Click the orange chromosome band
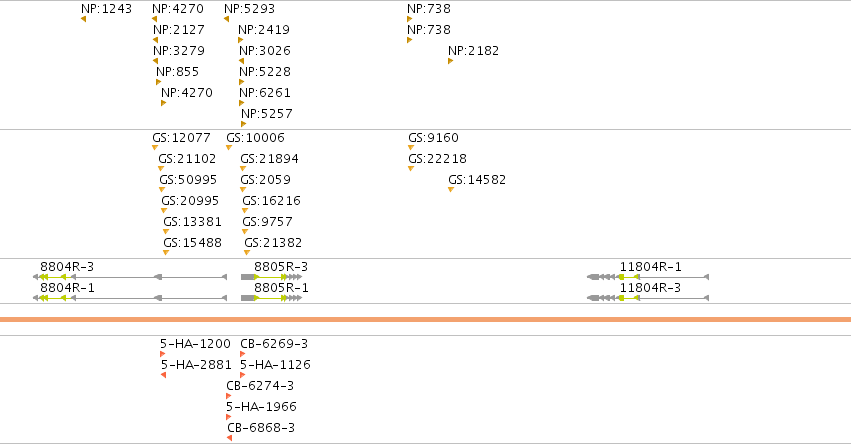Viewport: 851px width, 444px height. pyautogui.click(x=426, y=320)
